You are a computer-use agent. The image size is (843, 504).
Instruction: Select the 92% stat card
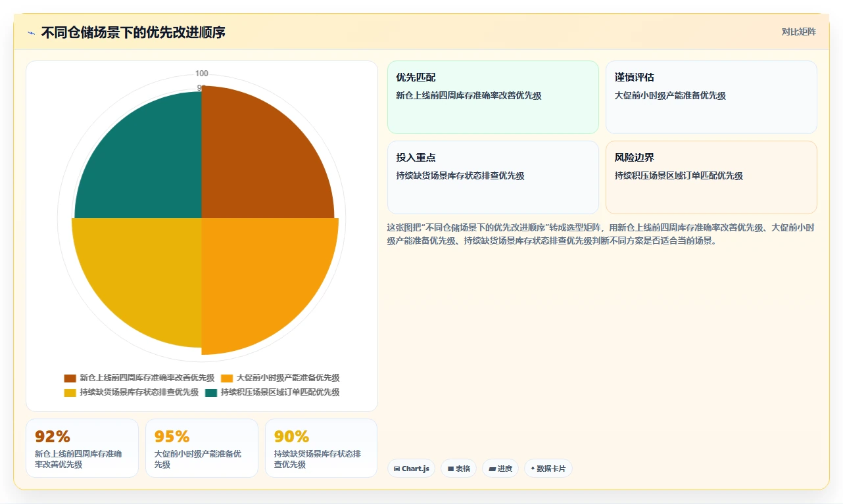tap(82, 448)
